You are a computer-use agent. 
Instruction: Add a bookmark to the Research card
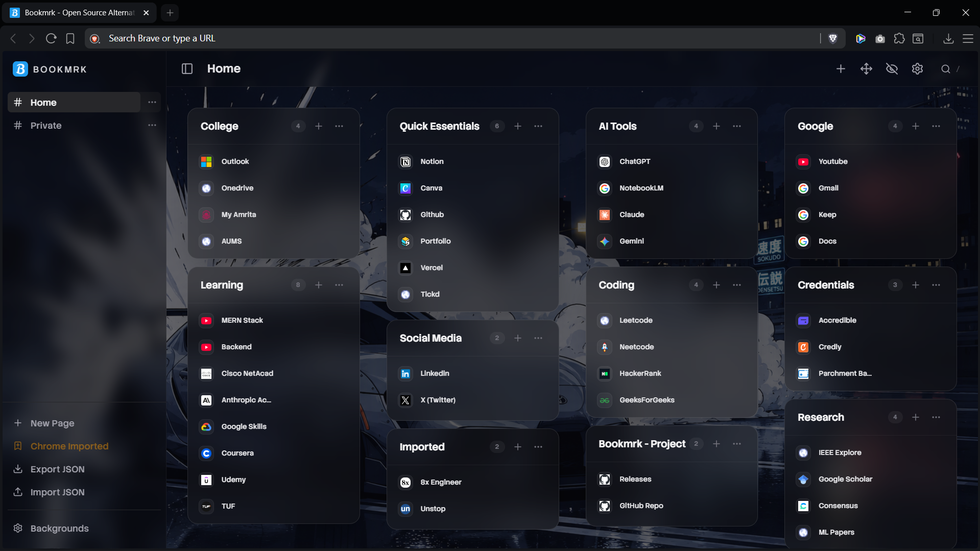[x=916, y=417]
